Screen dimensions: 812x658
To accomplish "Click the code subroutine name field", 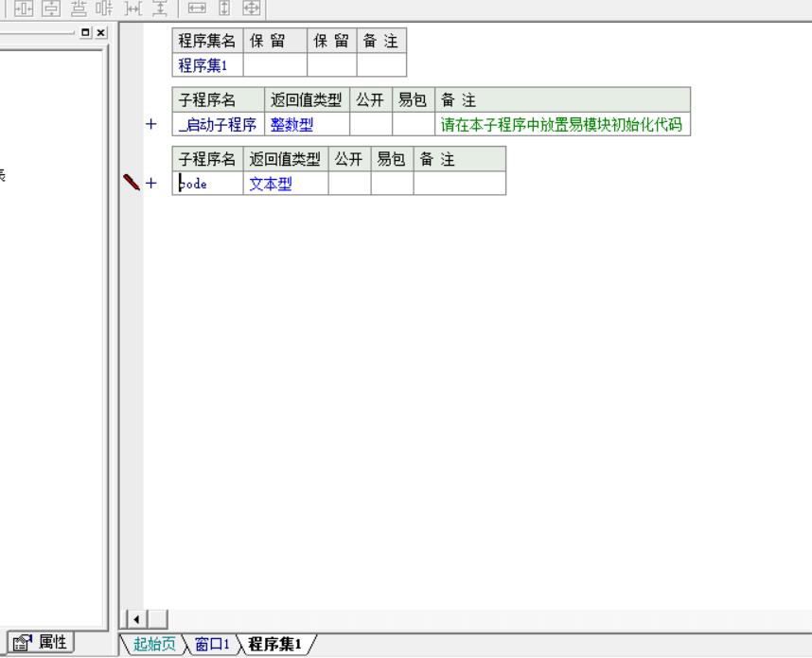I will tap(207, 184).
